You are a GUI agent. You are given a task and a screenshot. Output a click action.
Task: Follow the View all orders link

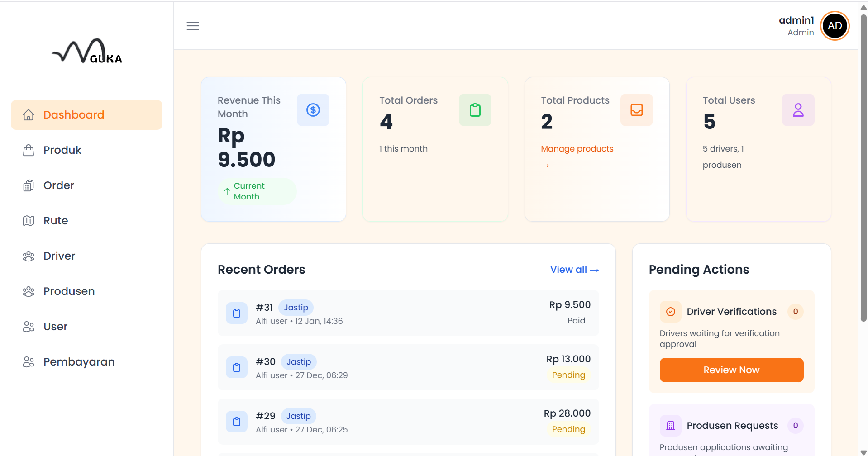[x=574, y=270]
